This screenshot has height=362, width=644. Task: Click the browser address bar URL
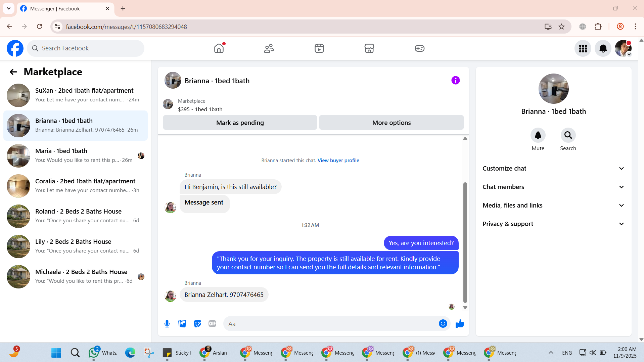(126, 27)
